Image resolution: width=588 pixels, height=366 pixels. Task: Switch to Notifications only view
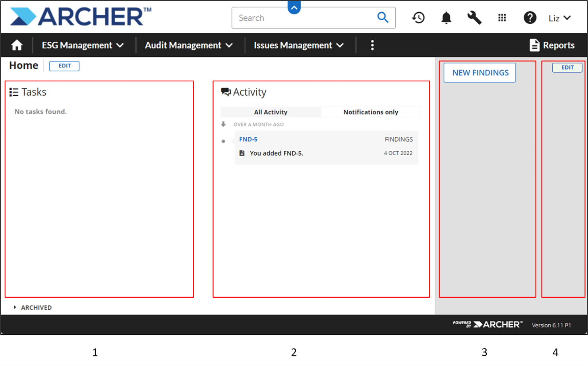click(x=370, y=112)
